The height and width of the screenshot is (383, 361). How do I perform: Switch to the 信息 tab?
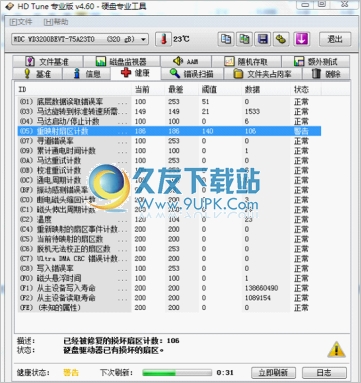[x=87, y=74]
